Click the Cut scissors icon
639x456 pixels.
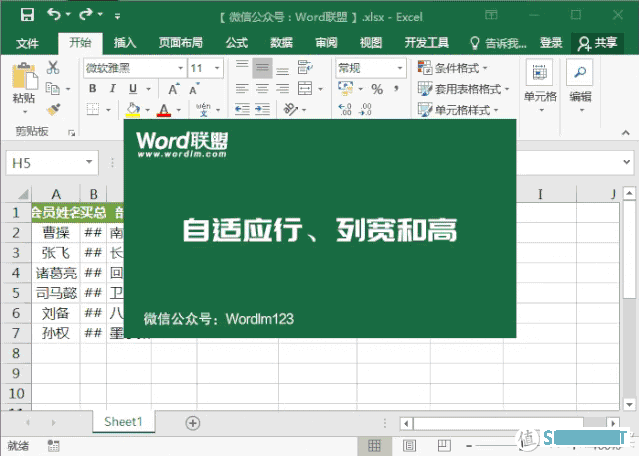click(53, 67)
